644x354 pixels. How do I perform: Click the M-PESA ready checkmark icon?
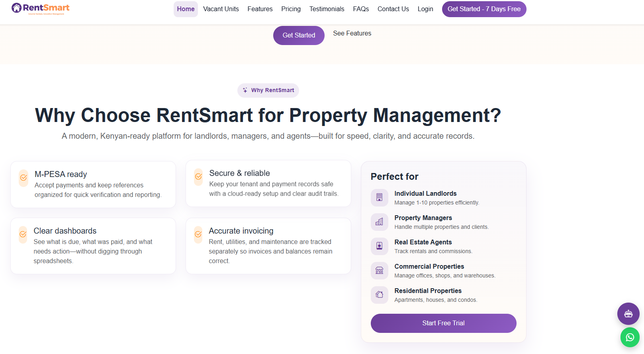click(x=23, y=178)
